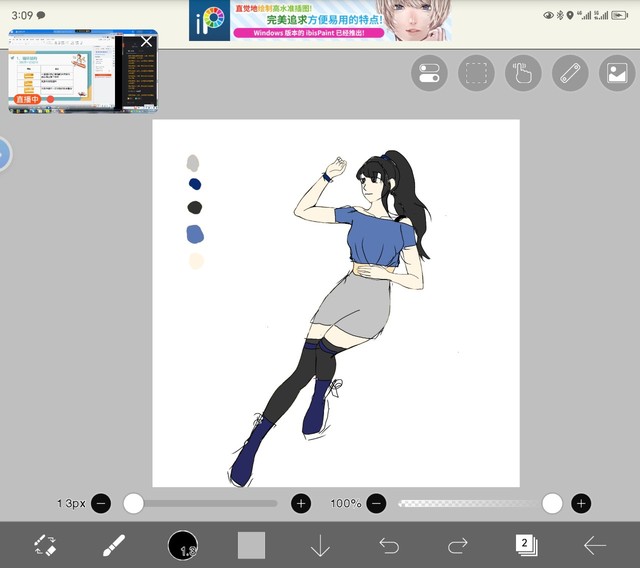Viewport: 640px width, 568px height.
Task: Increase brush thickness with plus button
Action: [x=301, y=503]
